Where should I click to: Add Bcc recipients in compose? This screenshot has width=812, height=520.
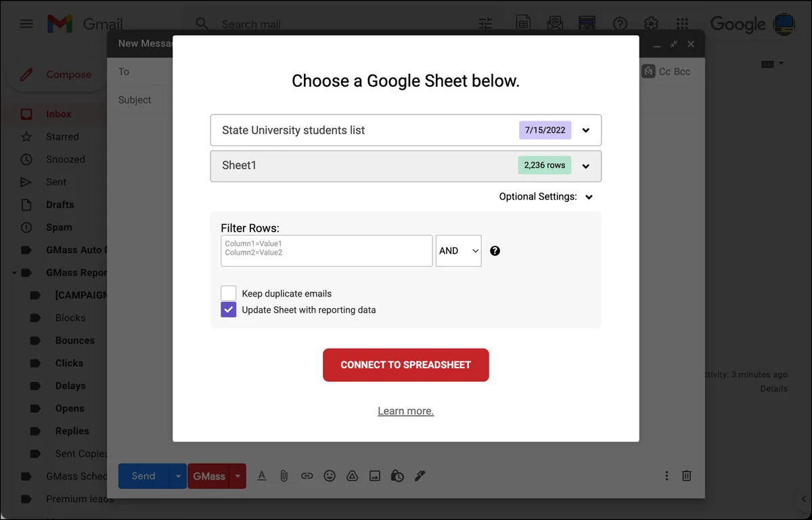682,71
